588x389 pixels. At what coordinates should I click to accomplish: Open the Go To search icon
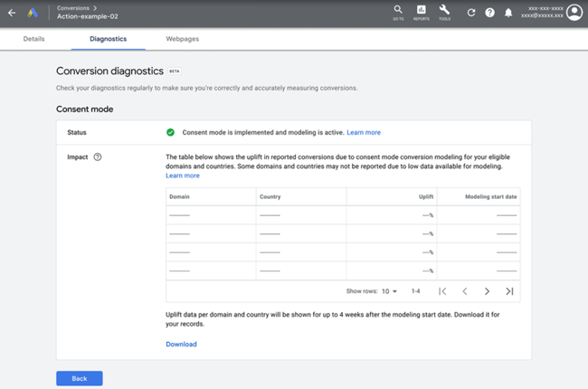coord(399,12)
